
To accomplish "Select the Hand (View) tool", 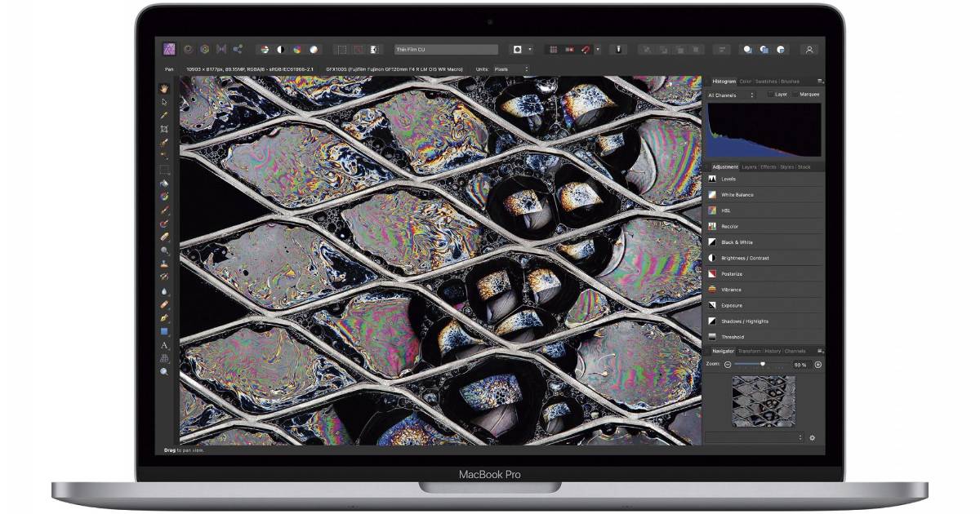I will [x=164, y=88].
